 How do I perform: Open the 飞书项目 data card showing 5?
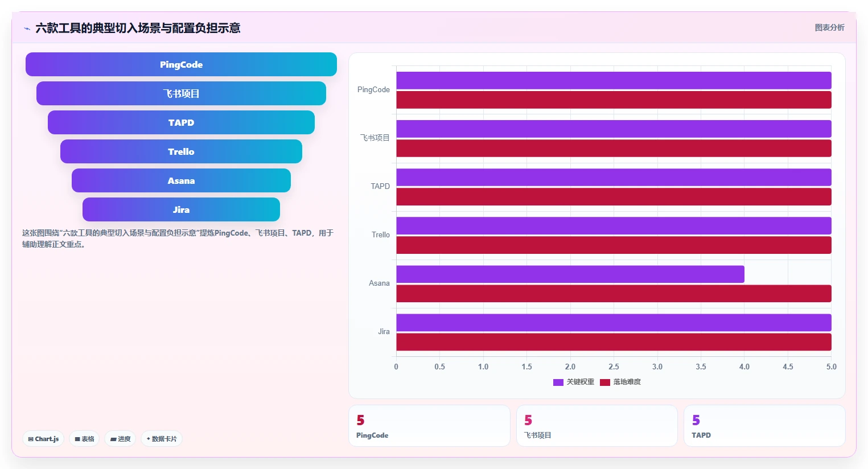597,426
